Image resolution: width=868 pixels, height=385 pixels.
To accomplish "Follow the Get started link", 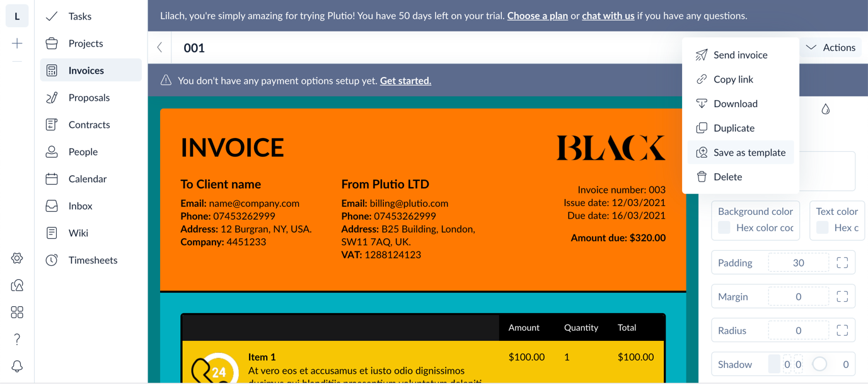I will point(405,81).
